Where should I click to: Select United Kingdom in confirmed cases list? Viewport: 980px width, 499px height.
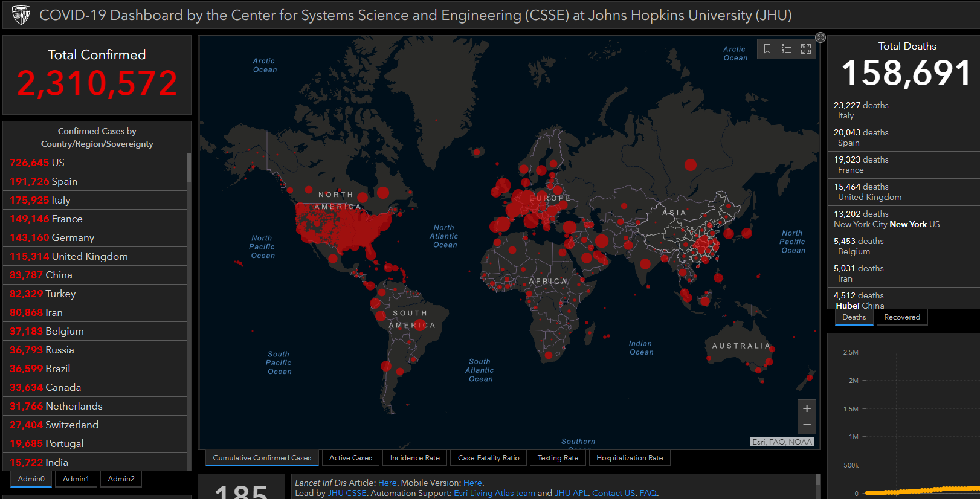tap(95, 256)
